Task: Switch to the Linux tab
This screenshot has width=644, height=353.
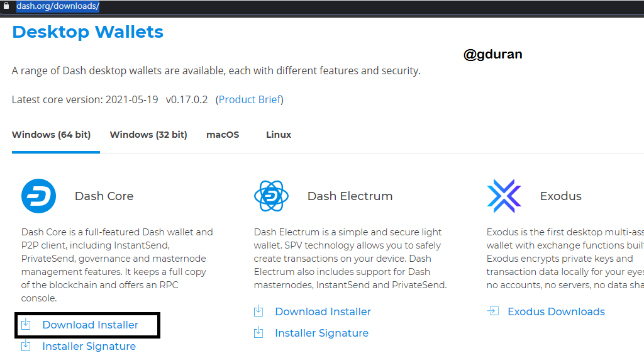Action: 279,135
